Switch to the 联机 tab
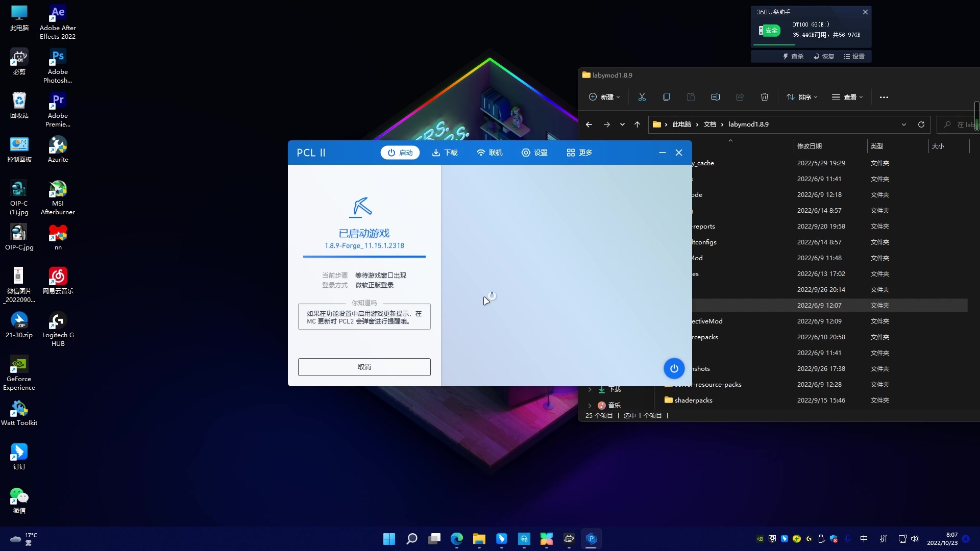The width and height of the screenshot is (980, 551). tap(489, 153)
